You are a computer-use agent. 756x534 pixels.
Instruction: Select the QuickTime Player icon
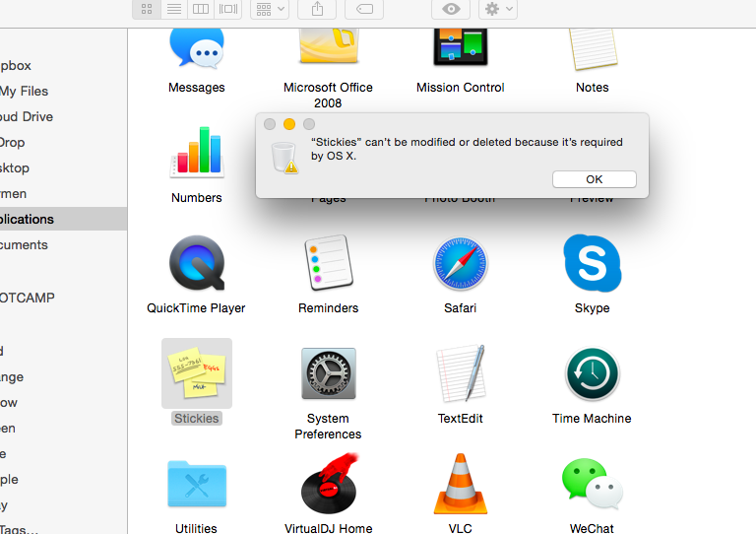pos(197,263)
